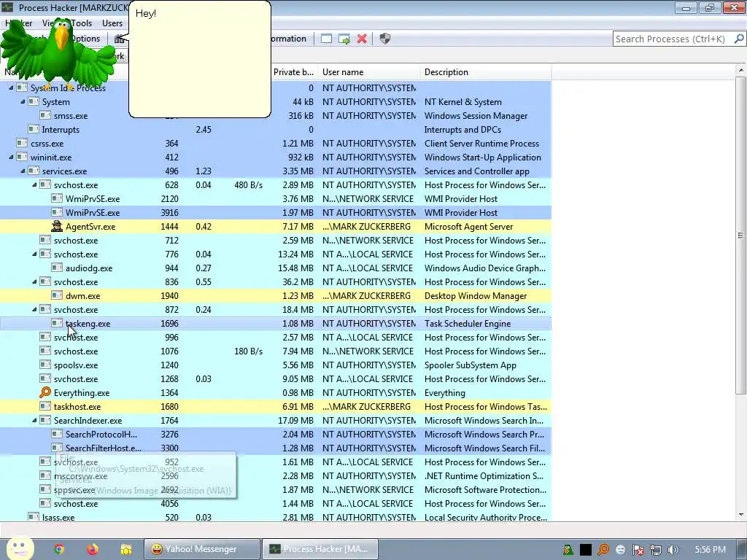This screenshot has height=560, width=747.
Task: Select svchost.exe with PID 4056
Action: (275, 503)
